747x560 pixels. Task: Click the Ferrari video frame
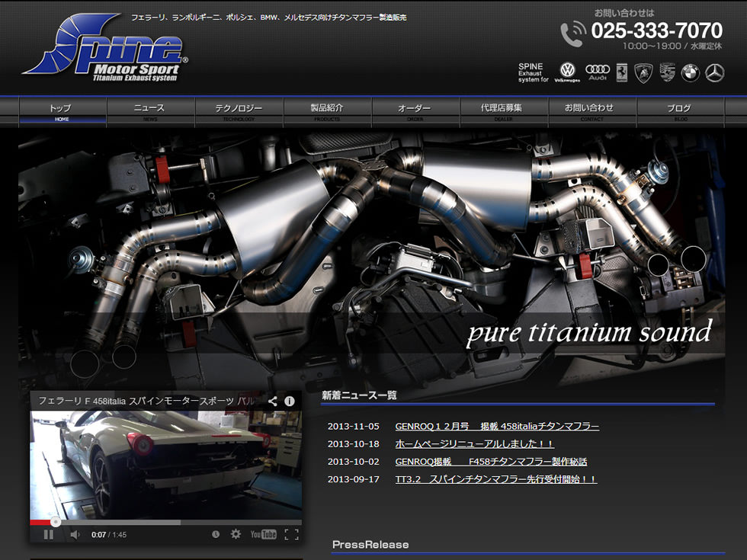[166, 466]
